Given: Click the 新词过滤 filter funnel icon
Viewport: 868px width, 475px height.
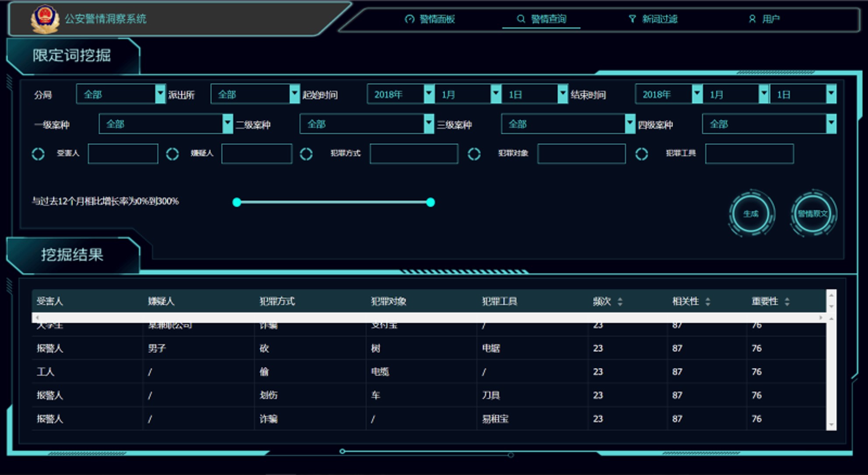Looking at the screenshot, I should pos(632,19).
